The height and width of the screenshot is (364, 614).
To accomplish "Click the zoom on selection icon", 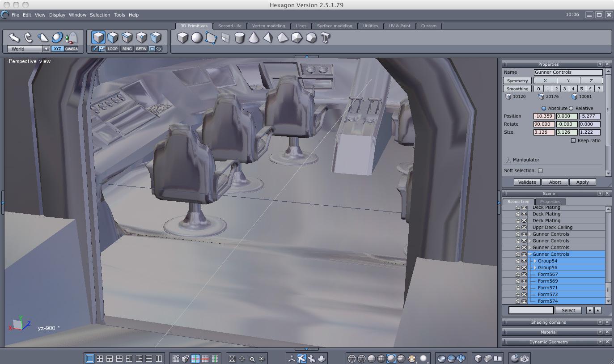I will [x=252, y=359].
